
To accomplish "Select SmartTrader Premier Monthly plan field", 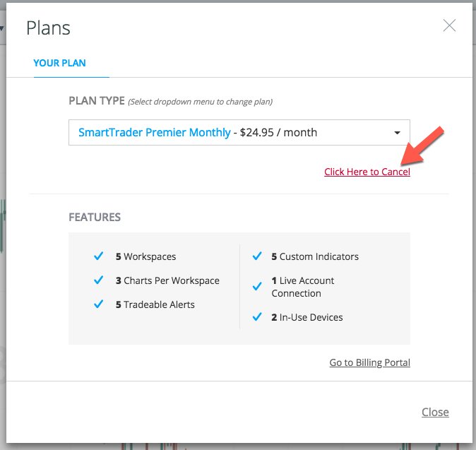I will 239,132.
